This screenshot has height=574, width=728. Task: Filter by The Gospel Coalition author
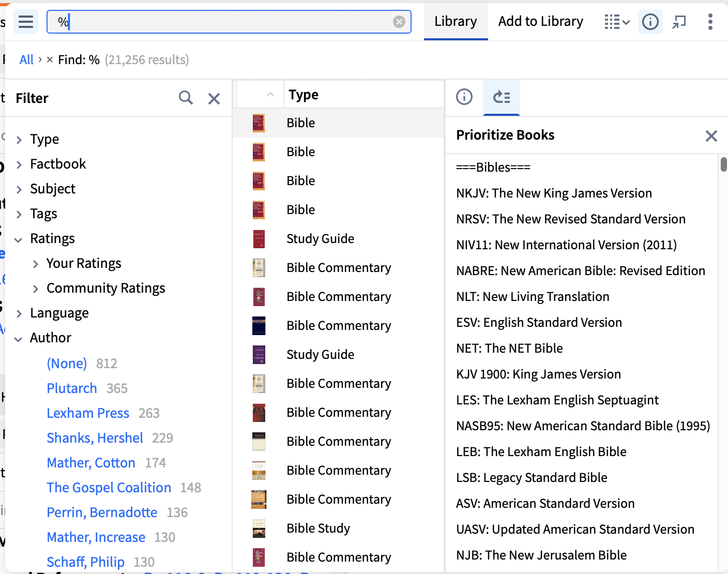point(109,488)
